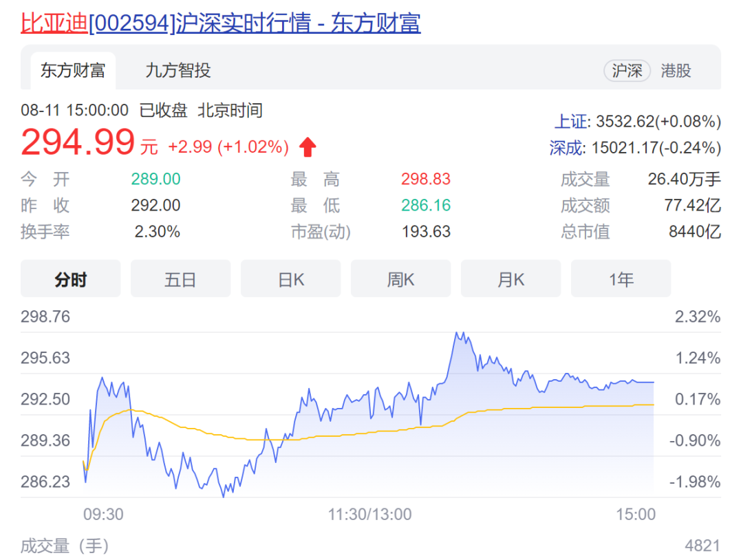This screenshot has width=743, height=560.
Task: Select the 东方财富 source tab
Action: click(x=73, y=71)
